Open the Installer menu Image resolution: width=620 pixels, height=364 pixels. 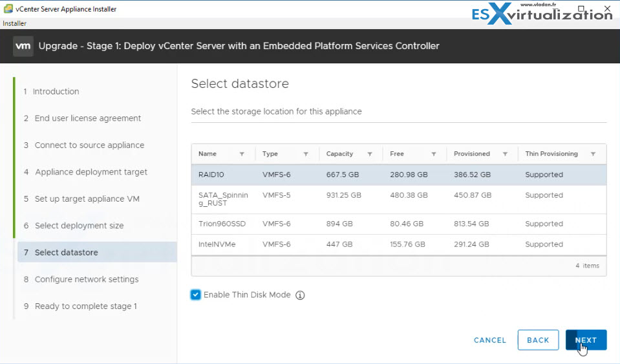14,23
